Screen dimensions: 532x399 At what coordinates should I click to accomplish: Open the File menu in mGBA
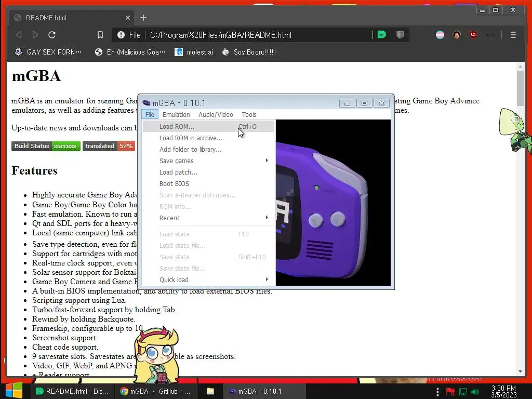click(150, 114)
